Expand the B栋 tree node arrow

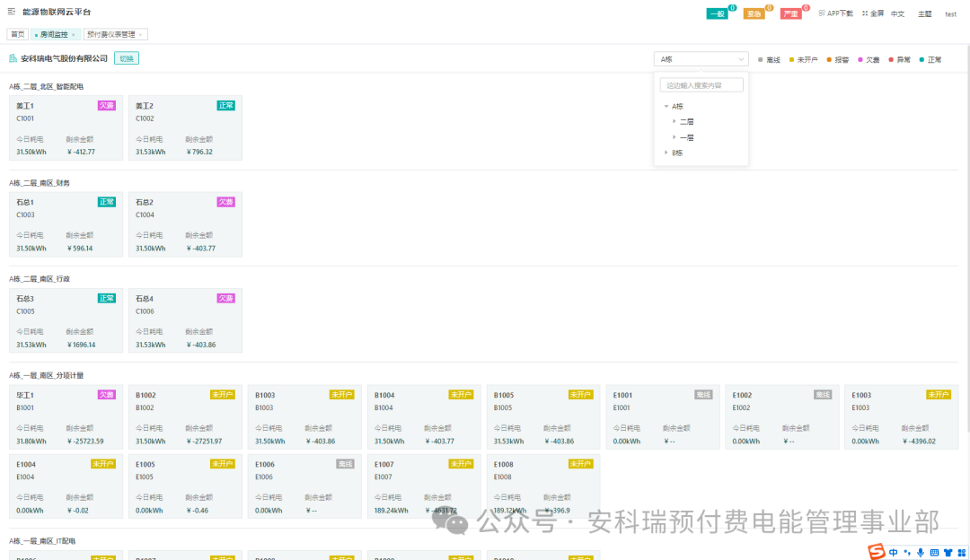click(x=666, y=153)
